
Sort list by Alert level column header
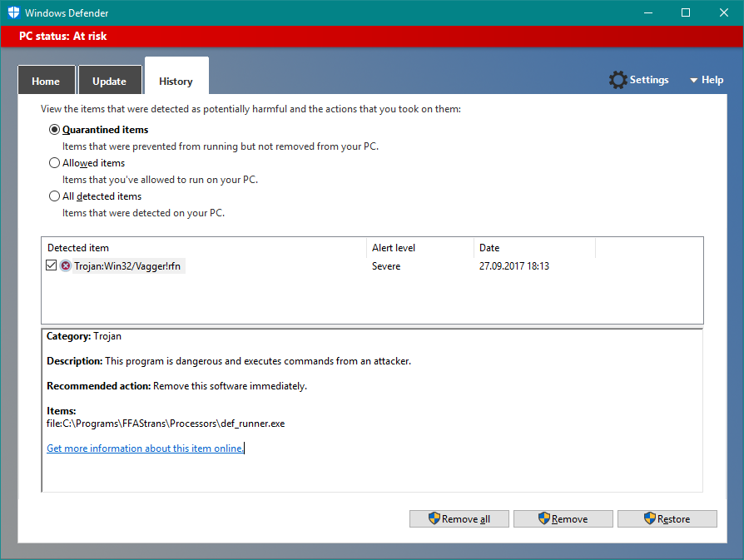[x=420, y=248]
